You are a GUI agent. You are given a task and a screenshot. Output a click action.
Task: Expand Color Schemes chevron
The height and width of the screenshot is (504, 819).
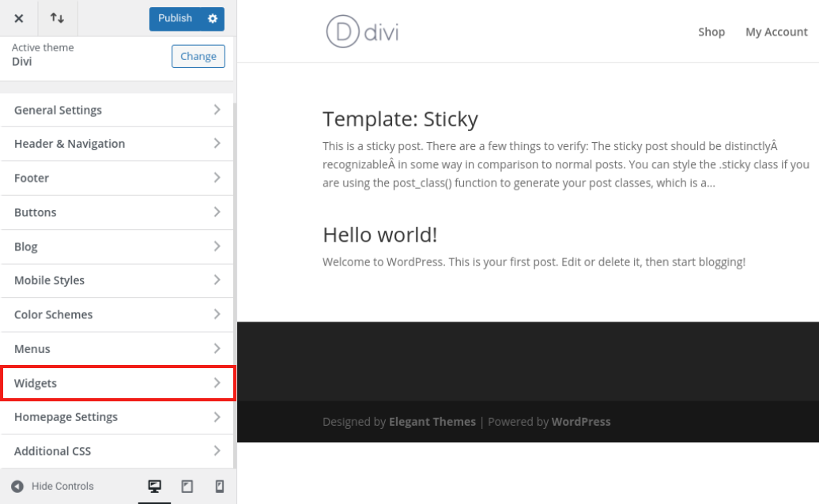point(217,314)
